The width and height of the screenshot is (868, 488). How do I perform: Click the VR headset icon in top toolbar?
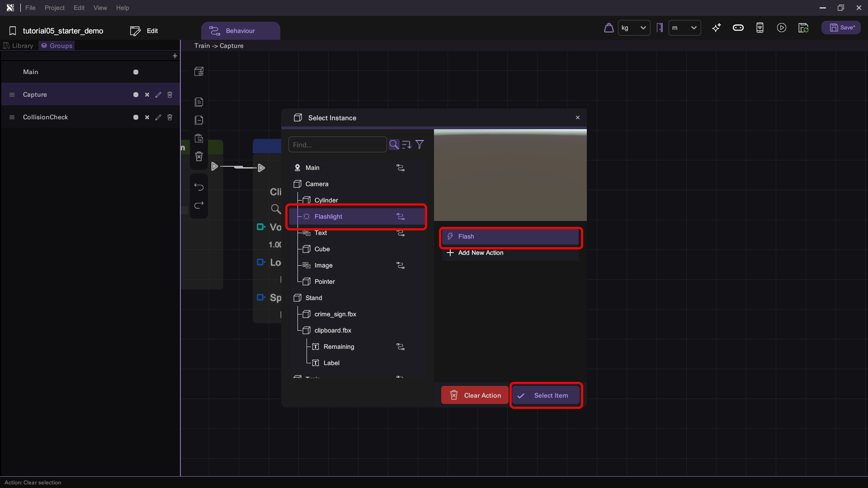point(738,28)
